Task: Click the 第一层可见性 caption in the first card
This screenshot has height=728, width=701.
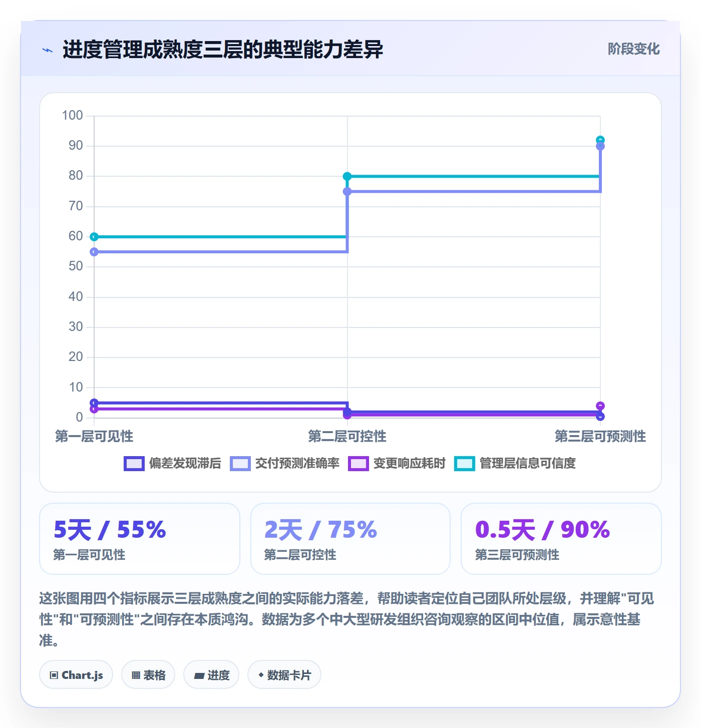Action: coord(89,555)
